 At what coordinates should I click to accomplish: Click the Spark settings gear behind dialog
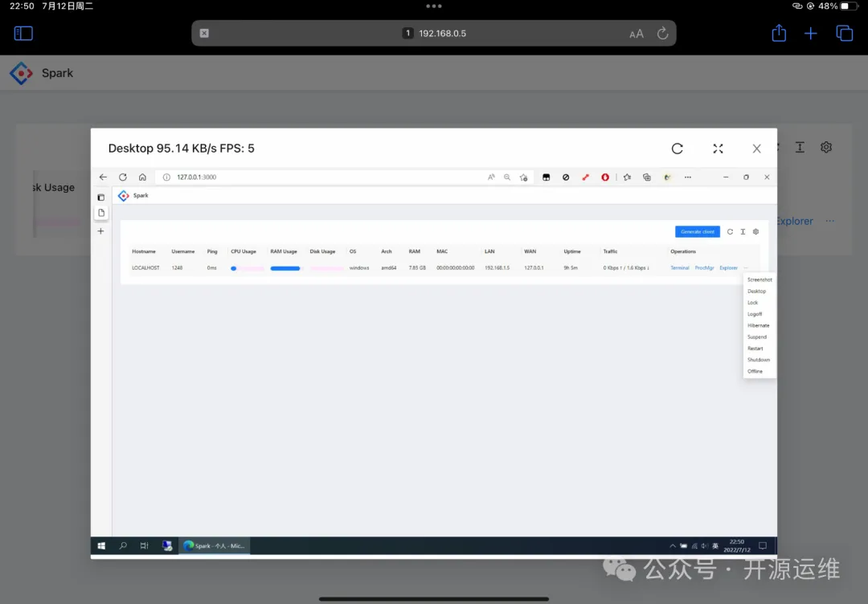(825, 147)
